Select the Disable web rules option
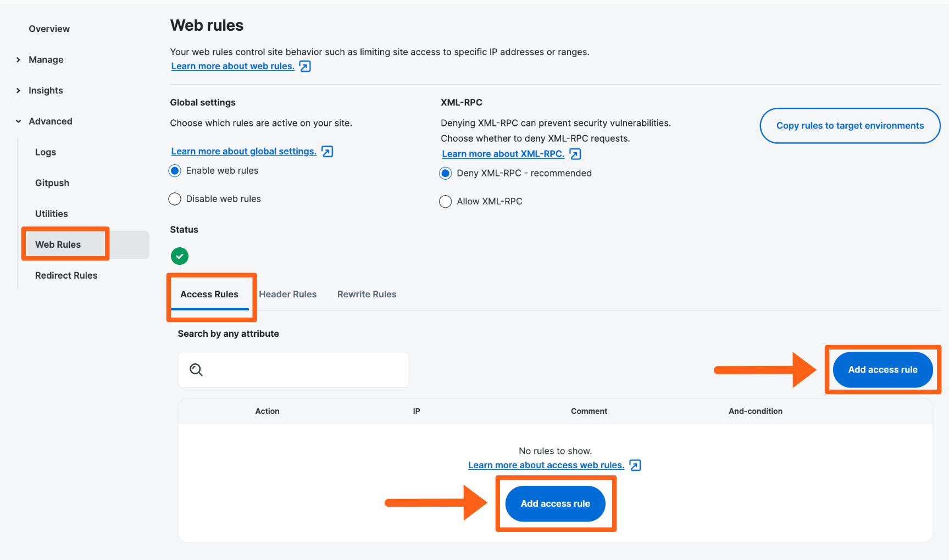This screenshot has width=949, height=560. [174, 198]
